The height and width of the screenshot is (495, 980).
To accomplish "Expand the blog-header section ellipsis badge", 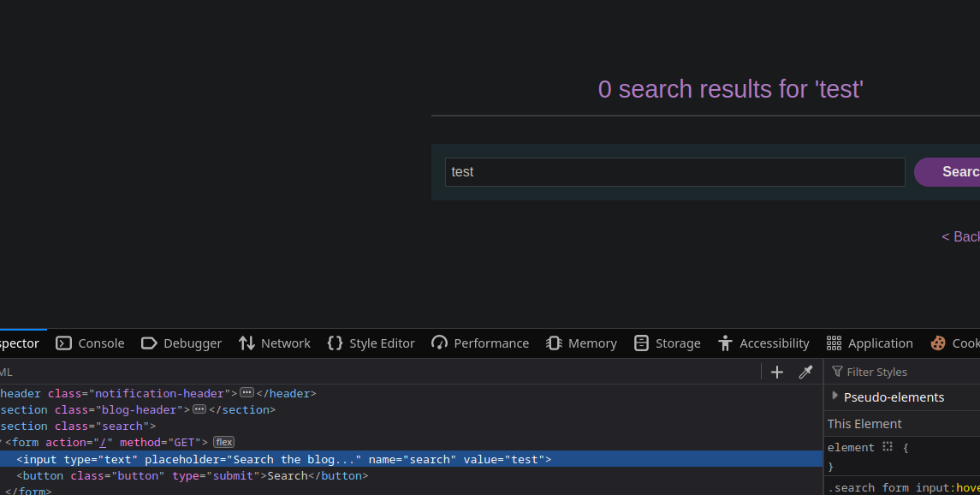I will (199, 409).
